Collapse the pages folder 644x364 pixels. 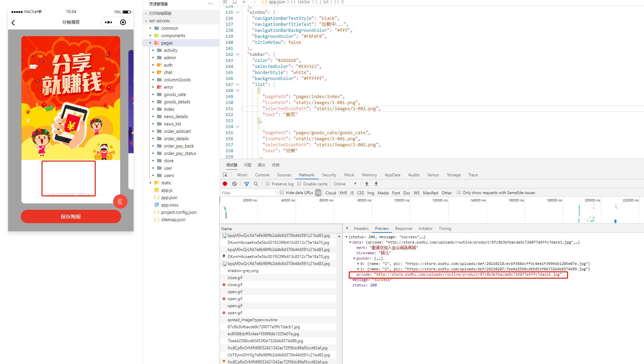[x=167, y=43]
